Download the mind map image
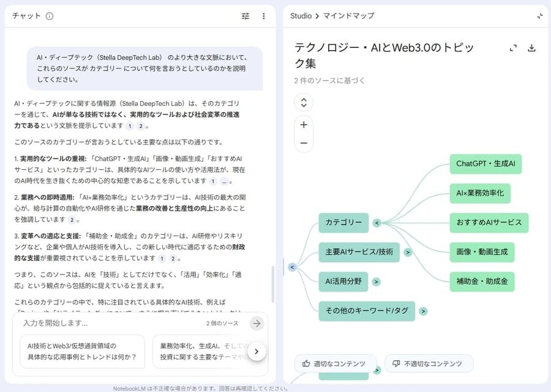Viewport: 551px width, 392px height. [x=532, y=47]
